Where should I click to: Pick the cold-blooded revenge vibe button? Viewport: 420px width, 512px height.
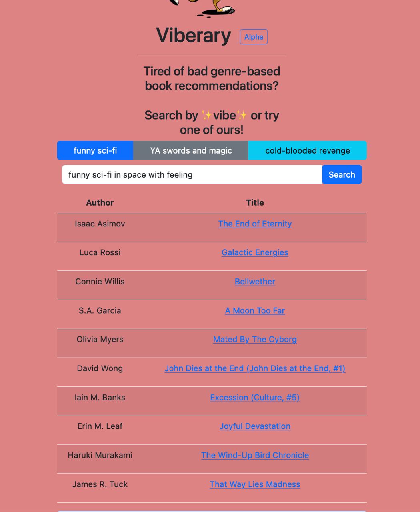(x=308, y=150)
